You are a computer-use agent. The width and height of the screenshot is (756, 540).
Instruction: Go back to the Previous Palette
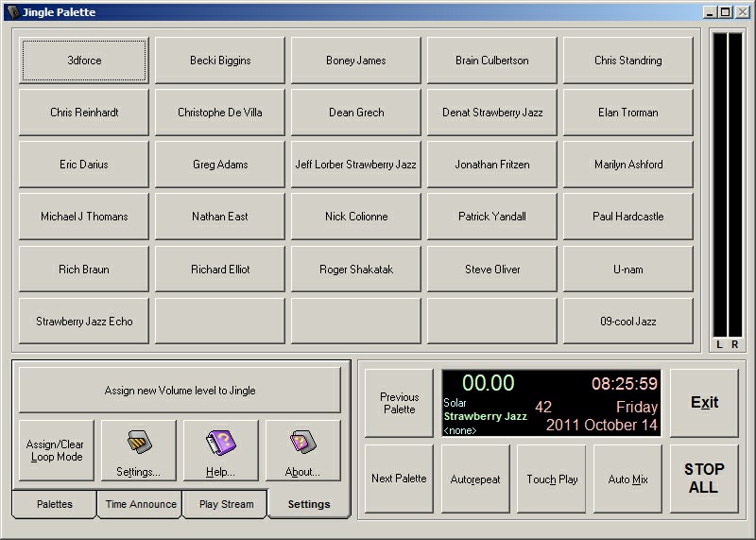399,403
